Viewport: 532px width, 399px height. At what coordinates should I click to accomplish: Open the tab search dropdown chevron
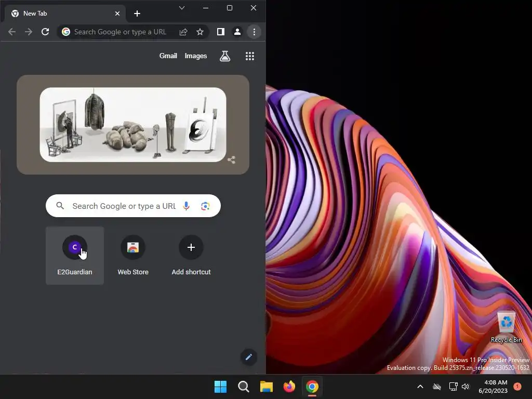click(x=182, y=8)
